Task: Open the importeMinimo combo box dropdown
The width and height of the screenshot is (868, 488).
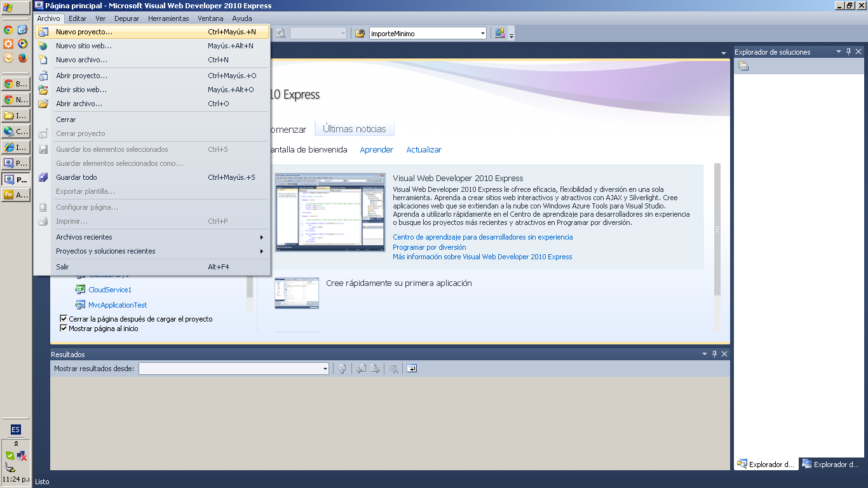Action: (483, 33)
